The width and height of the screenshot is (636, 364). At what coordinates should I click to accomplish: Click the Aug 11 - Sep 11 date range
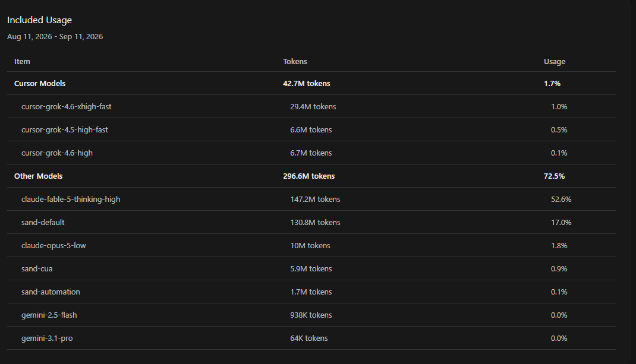pyautogui.click(x=55, y=36)
